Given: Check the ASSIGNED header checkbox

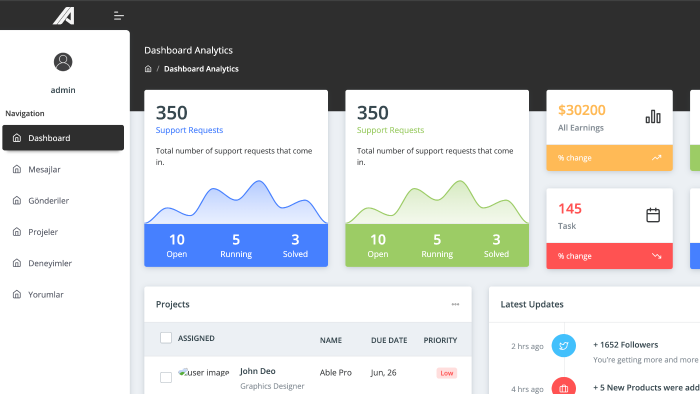Looking at the screenshot, I should tap(166, 338).
